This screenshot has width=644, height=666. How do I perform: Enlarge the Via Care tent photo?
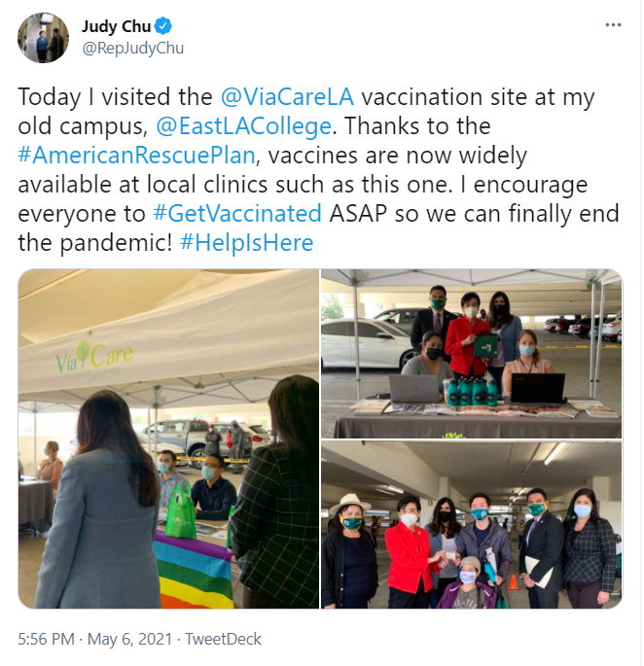pos(168,438)
